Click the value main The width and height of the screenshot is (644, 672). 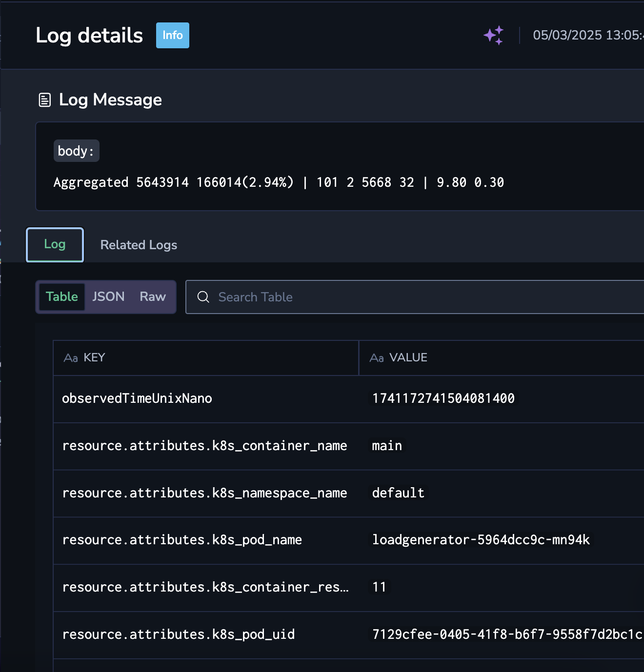(387, 446)
